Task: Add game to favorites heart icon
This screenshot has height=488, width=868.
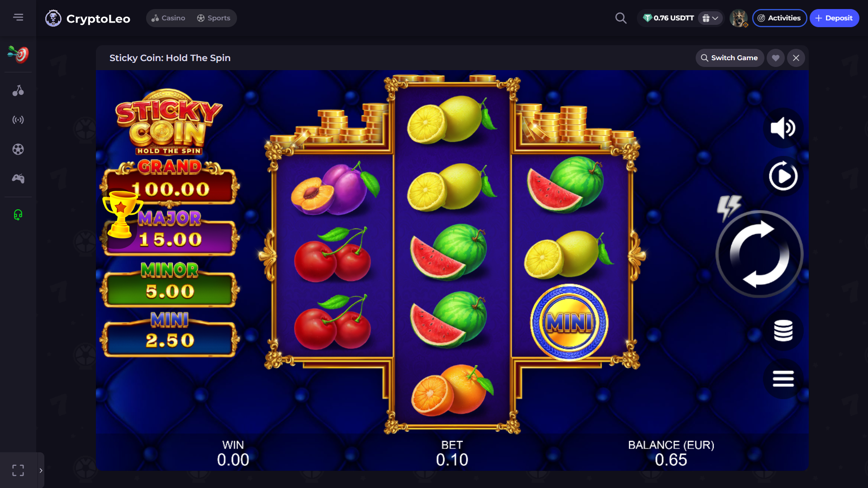Action: pyautogui.click(x=775, y=58)
